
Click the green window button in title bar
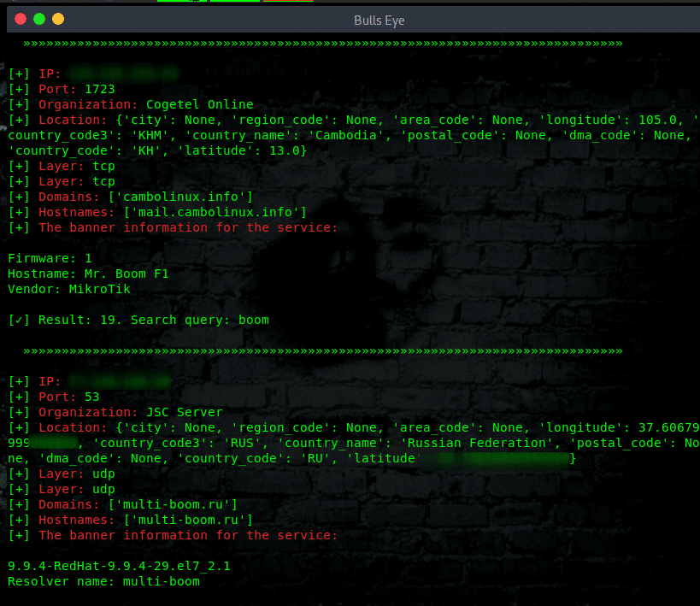pos(39,19)
